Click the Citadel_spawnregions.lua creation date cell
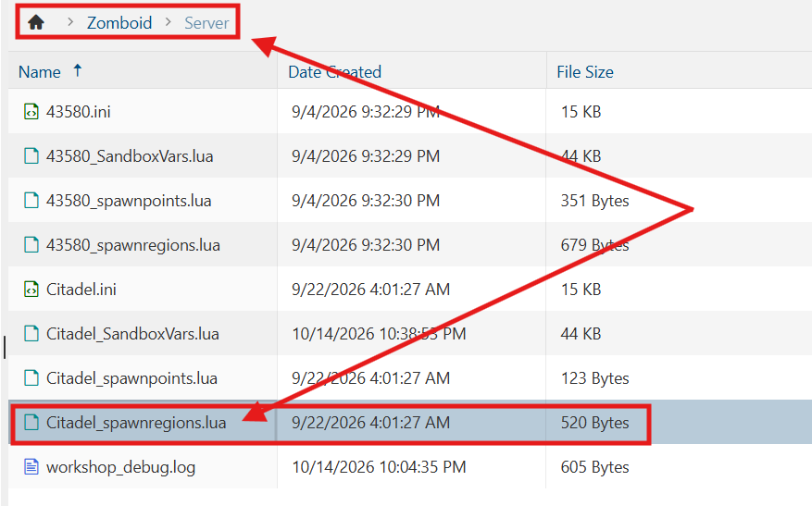The width and height of the screenshot is (812, 506). pyautogui.click(x=370, y=423)
